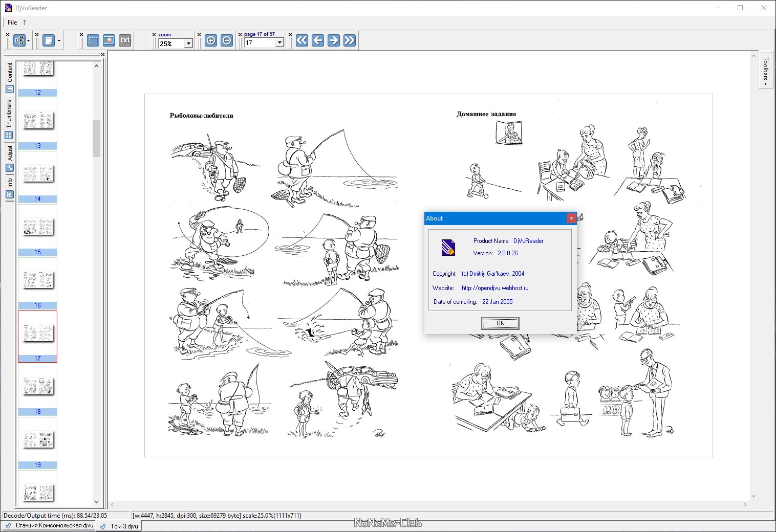Screen dimensions: 776x532
Task: Activate the rectangular selection tool
Action: (93, 40)
